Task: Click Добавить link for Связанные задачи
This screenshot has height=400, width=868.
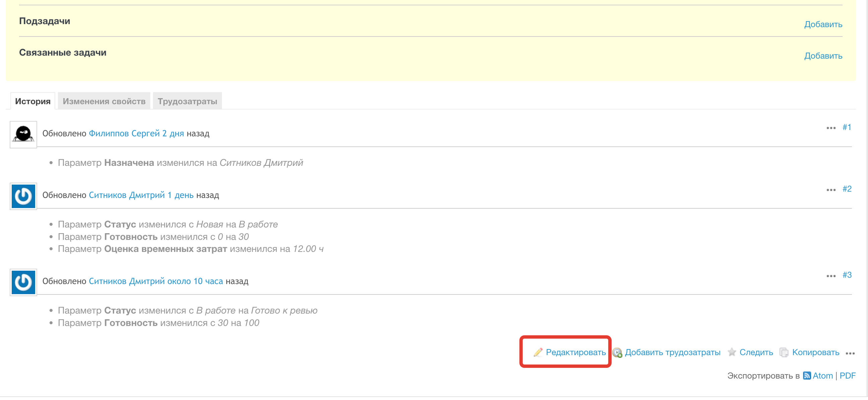Action: 823,56
